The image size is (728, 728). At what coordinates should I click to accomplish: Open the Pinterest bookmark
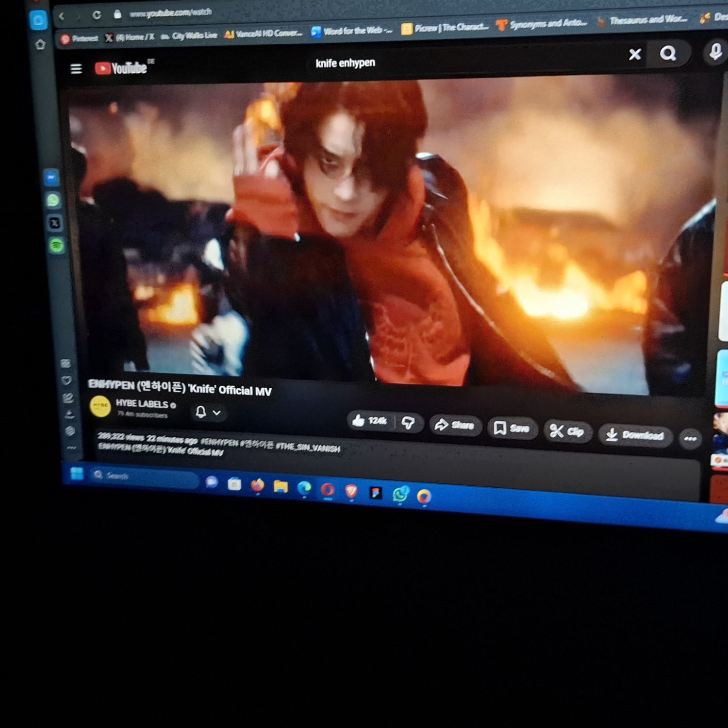pyautogui.click(x=80, y=38)
